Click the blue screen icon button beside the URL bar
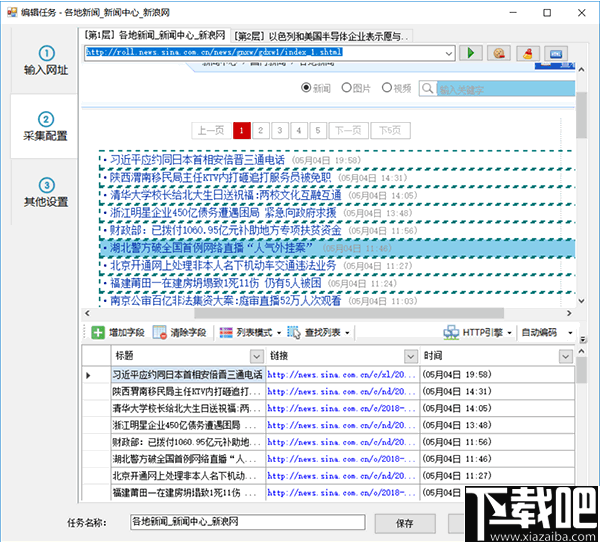Screen dimensions: 600x542 click(x=556, y=53)
